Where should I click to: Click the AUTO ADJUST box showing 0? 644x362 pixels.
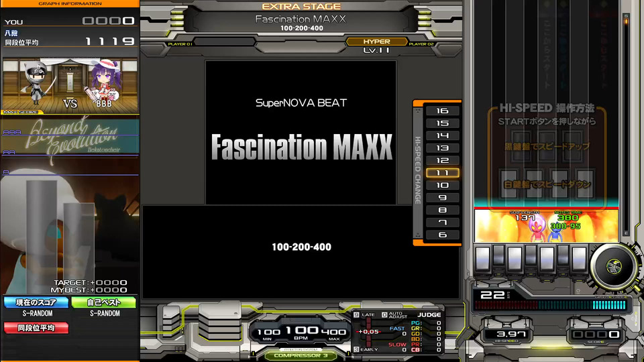pyautogui.click(x=384, y=315)
